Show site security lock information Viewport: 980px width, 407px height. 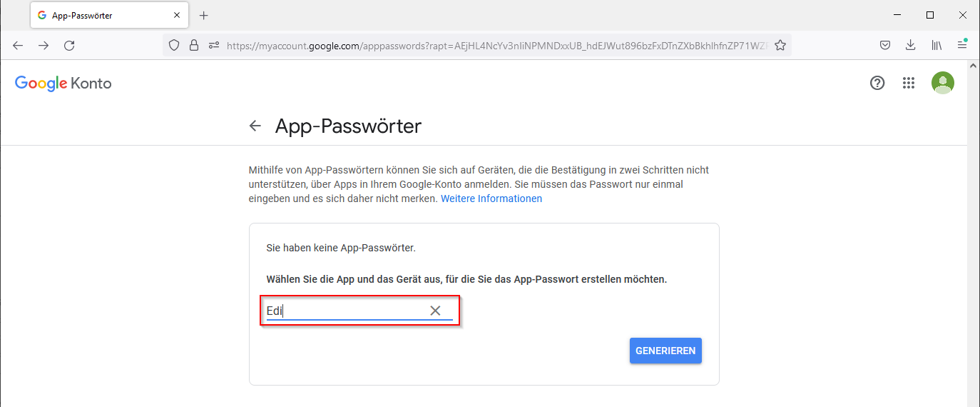[193, 45]
